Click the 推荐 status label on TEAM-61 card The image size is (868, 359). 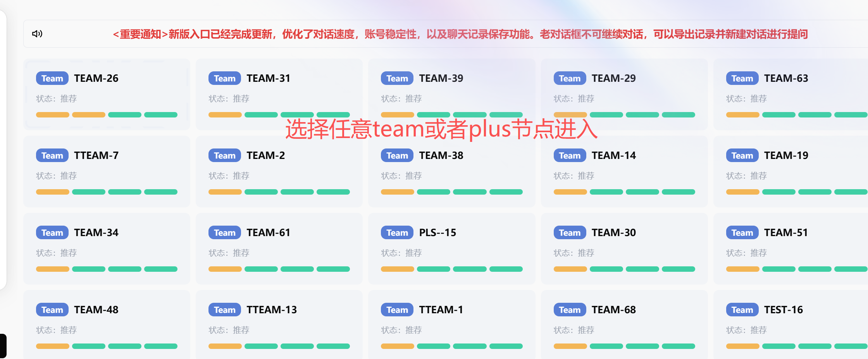[x=241, y=253]
